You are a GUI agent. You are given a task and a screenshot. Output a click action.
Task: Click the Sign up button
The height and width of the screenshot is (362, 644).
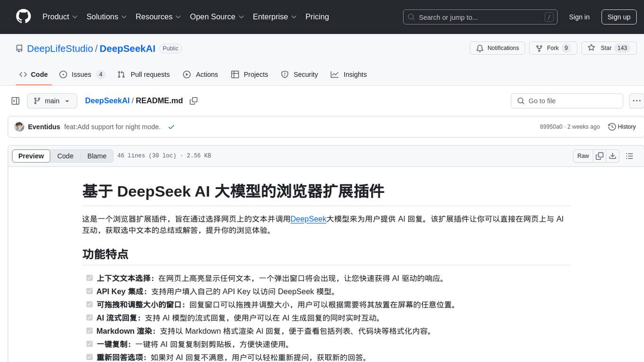coord(619,17)
